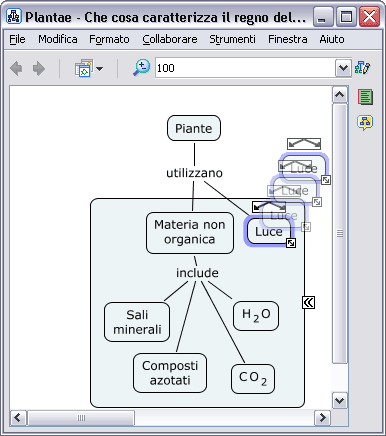Click the horizontal scrollbar left arrow

tap(18, 417)
